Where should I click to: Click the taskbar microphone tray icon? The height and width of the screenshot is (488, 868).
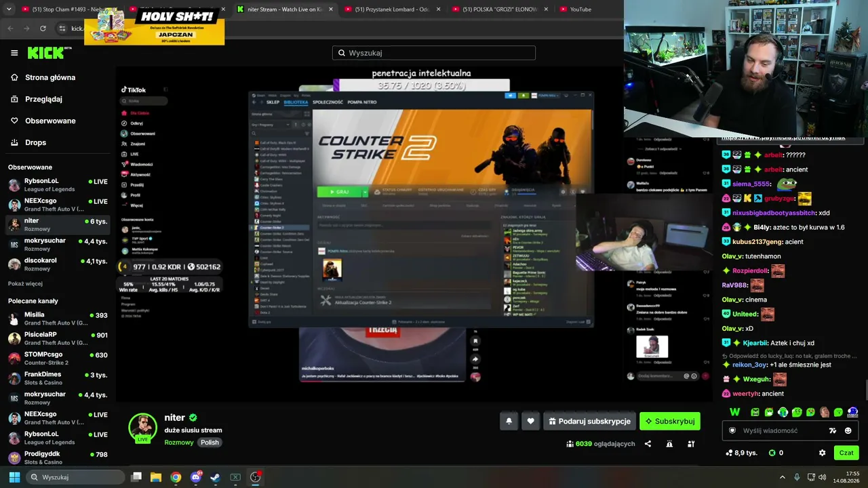(x=797, y=477)
